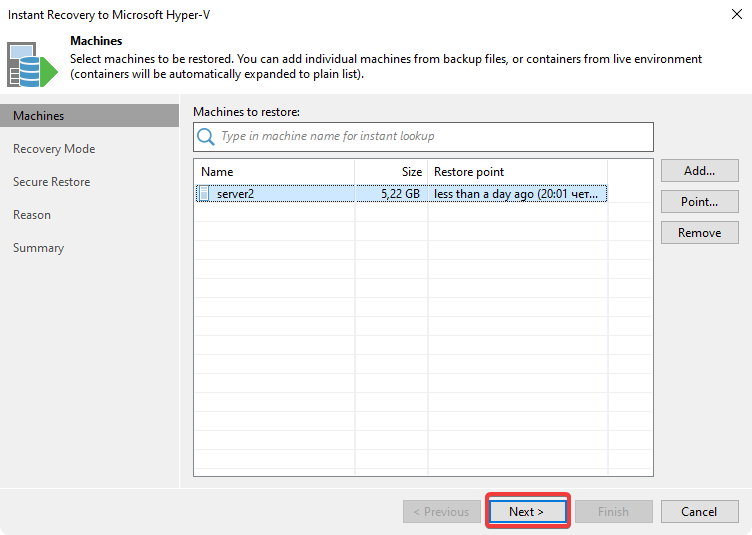Sort list by Name column header

(x=274, y=172)
